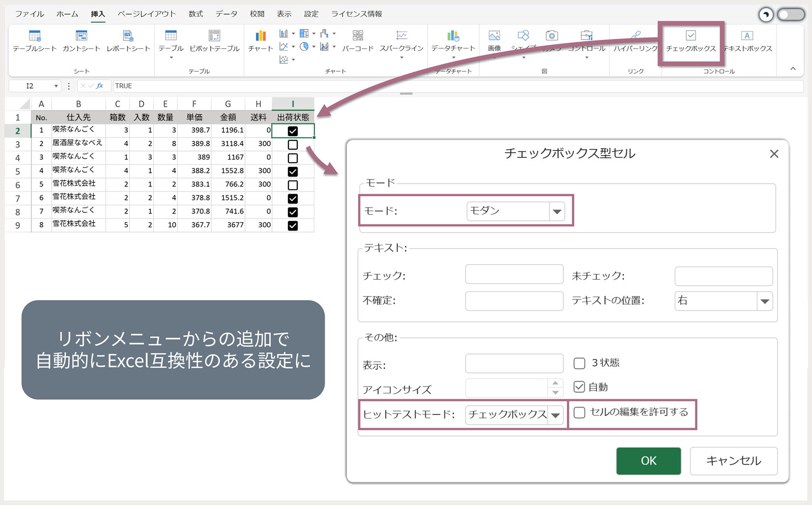Screen dimensions: 812x505
Task: Open the ファイル tab
Action: pyautogui.click(x=30, y=14)
